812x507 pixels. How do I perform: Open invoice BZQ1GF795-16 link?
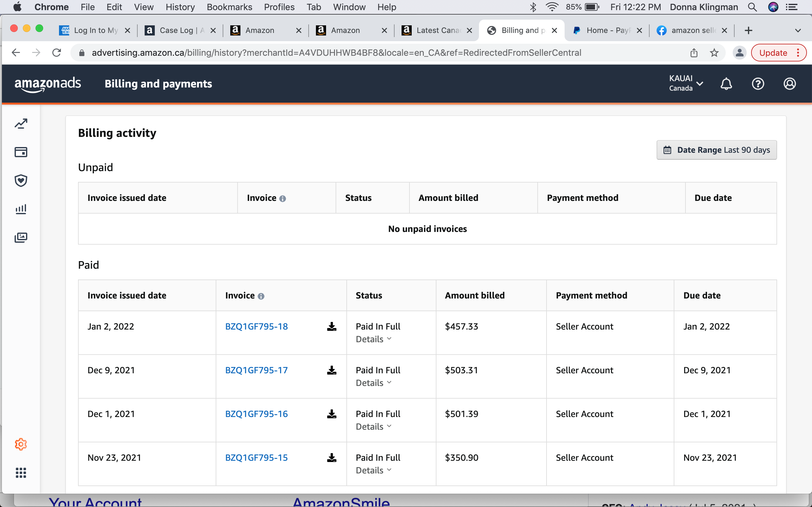tap(256, 414)
